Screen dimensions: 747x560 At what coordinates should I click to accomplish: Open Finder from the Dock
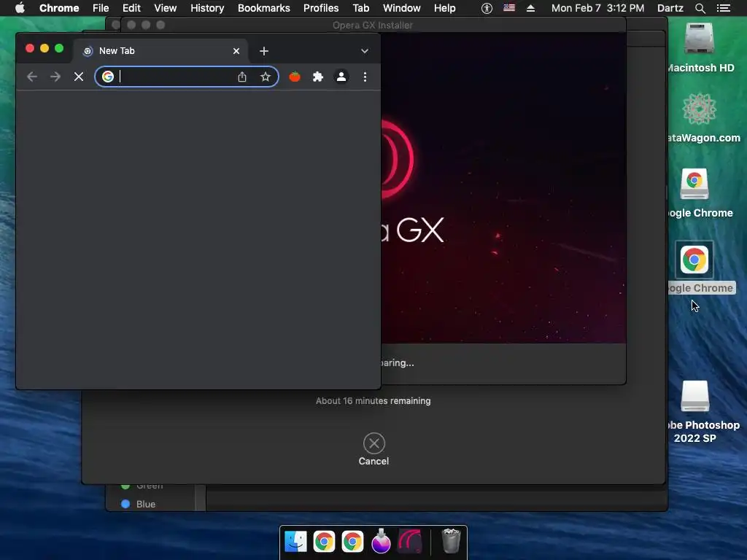296,542
